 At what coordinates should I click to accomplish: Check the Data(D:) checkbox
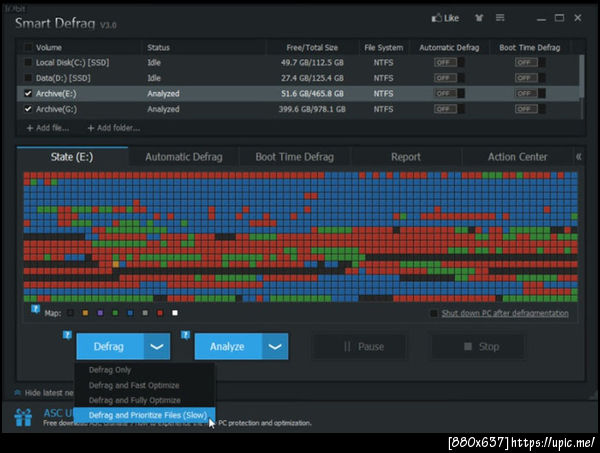[28, 78]
